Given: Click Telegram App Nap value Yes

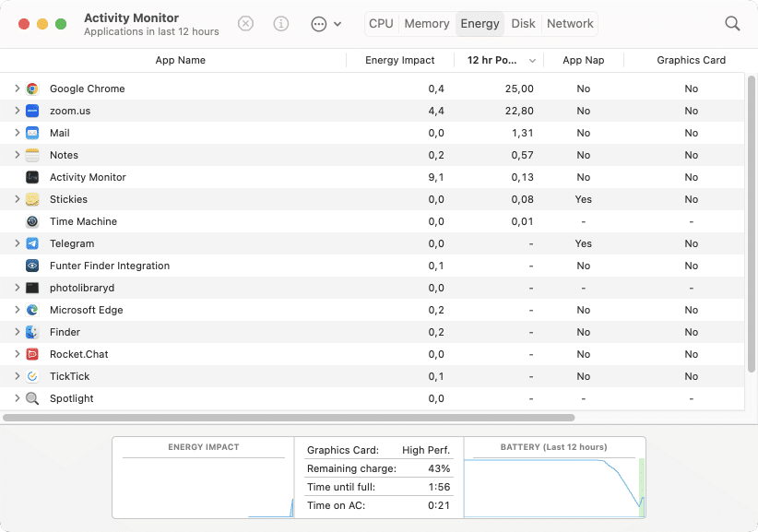Looking at the screenshot, I should click(584, 243).
